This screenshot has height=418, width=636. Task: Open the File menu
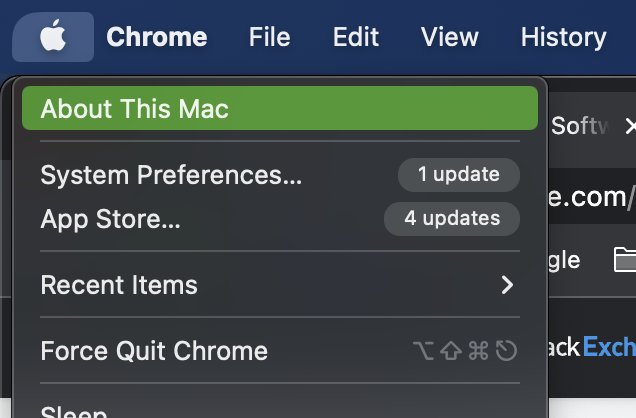pyautogui.click(x=269, y=37)
